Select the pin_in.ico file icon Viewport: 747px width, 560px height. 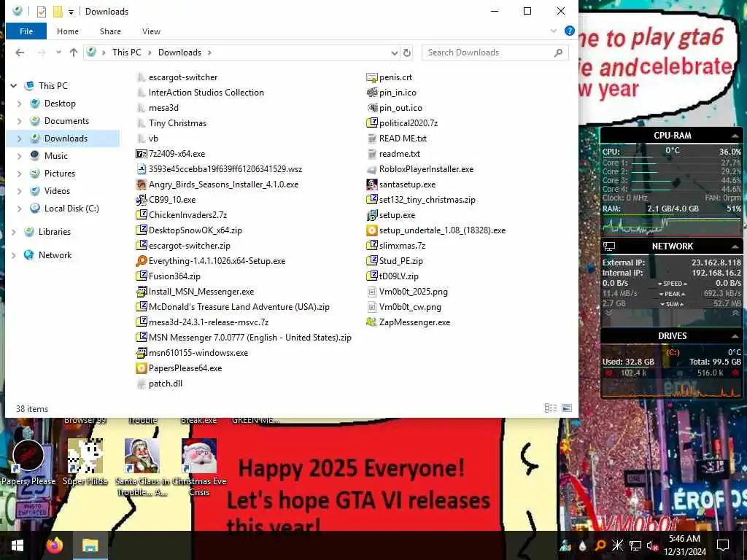tap(371, 93)
